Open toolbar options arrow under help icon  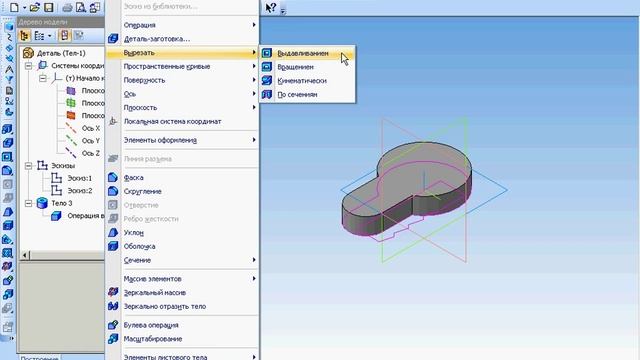pos(283,11)
